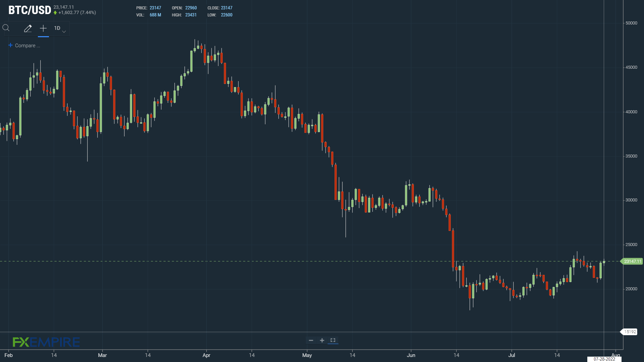Zoom out with the minus button
Viewport: 644px width, 362px height.
[311, 340]
